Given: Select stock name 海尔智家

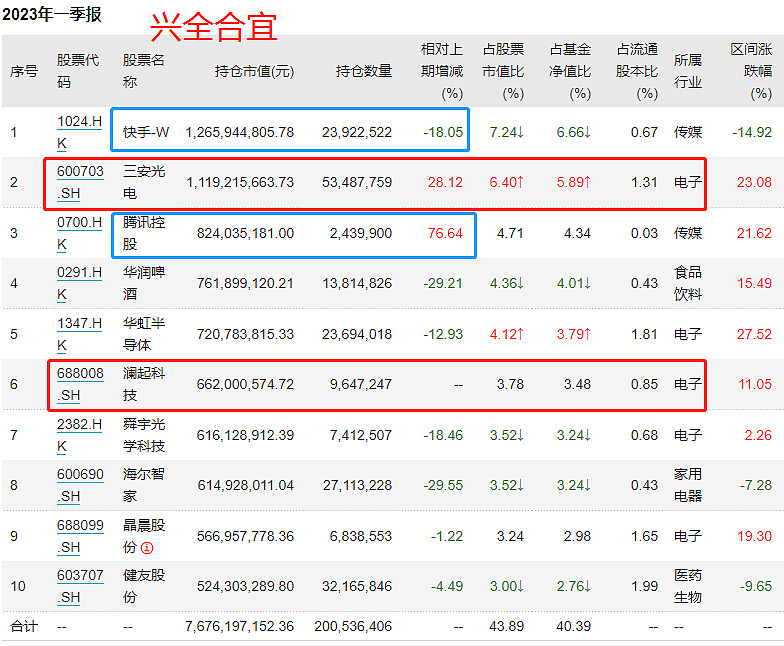Looking at the screenshot, I should point(144,485).
